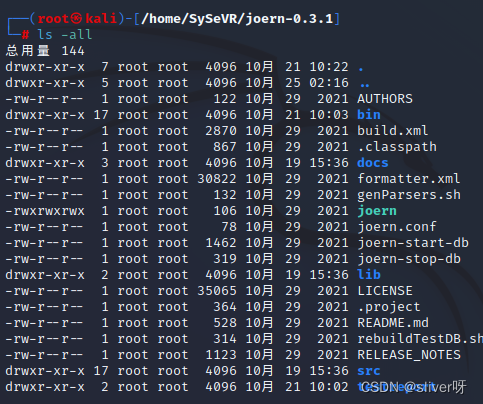Select the timestamp 15:36 in the lib row
Image resolution: width=483 pixels, height=404 pixels.
[x=329, y=275]
